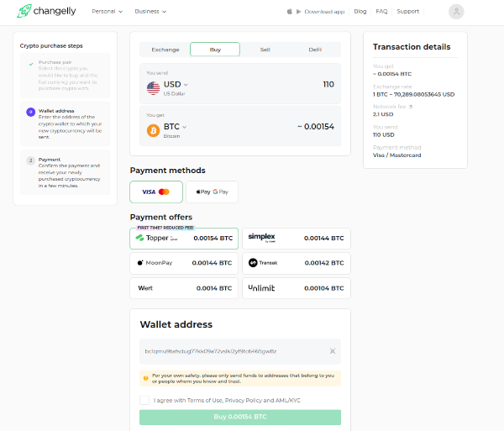Switch to the Sell tab
Screen dimensions: 504x431
265,50
